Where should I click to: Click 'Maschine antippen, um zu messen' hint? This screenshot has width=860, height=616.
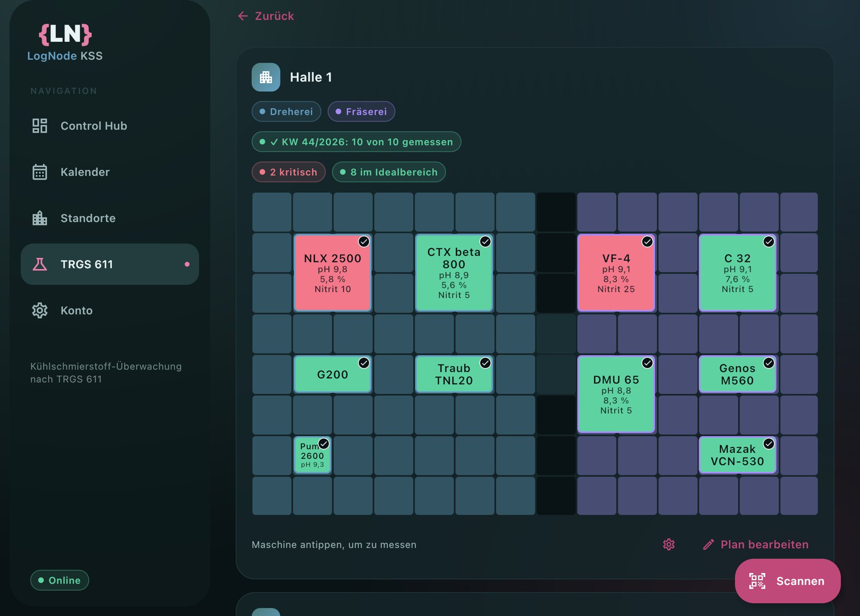(334, 545)
